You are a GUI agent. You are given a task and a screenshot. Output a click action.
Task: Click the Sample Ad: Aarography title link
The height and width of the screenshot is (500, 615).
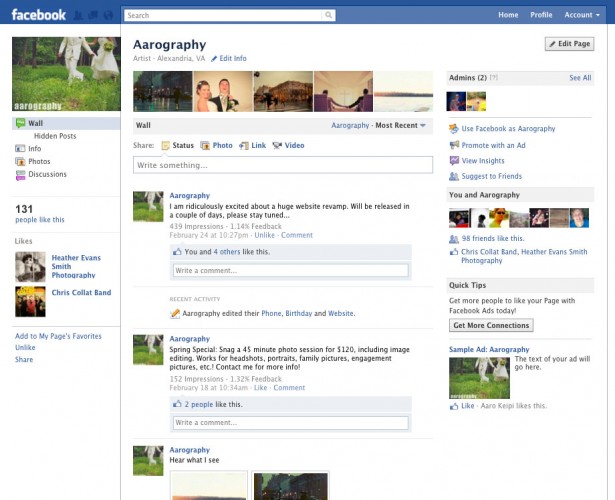489,349
